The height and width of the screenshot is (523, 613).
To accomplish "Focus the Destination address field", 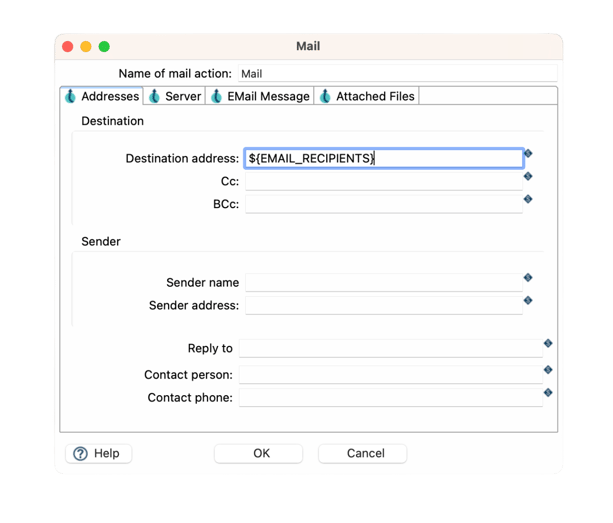I will (384, 158).
